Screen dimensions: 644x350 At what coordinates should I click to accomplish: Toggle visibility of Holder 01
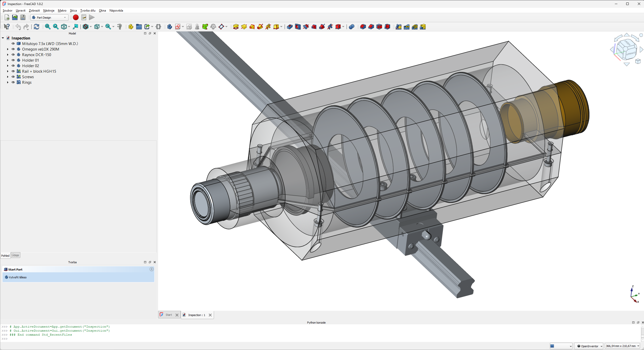[13, 60]
